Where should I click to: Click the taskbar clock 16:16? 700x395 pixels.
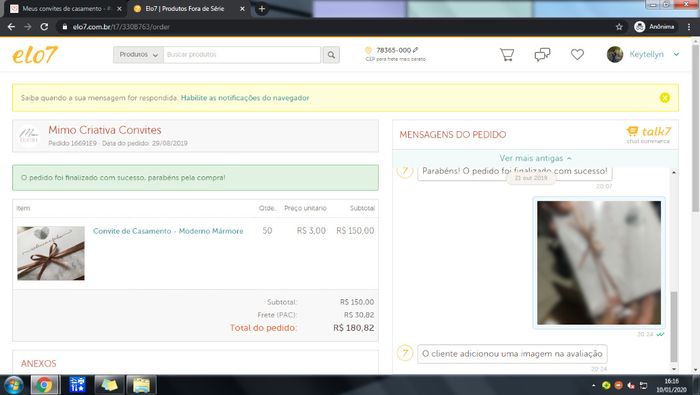[x=671, y=385]
